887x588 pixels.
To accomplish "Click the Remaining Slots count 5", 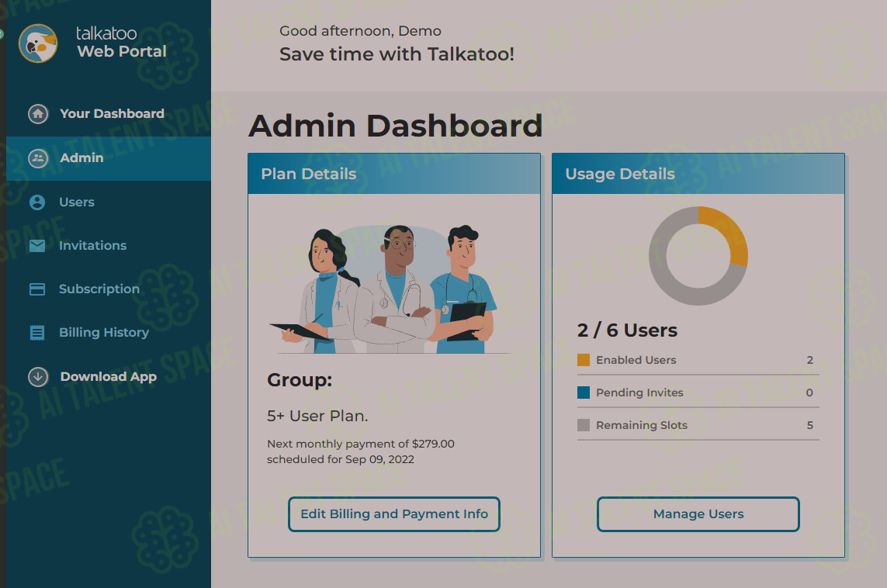I will (809, 425).
